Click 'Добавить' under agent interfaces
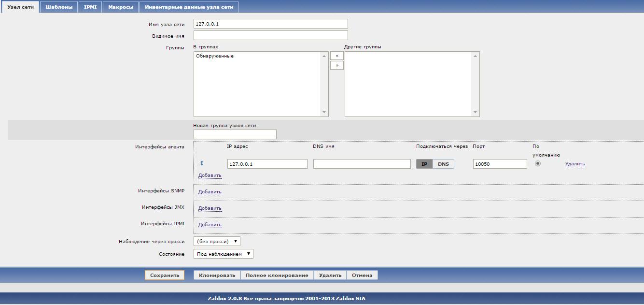 tap(210, 175)
